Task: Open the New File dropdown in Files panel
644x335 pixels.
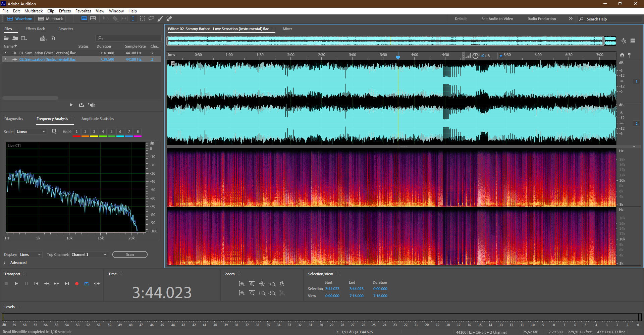Action: (24, 38)
